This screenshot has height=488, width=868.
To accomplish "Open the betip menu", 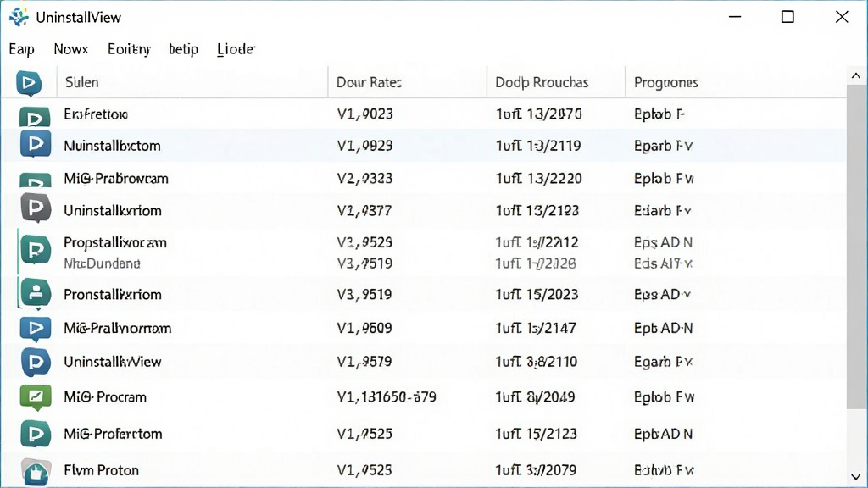I will pos(183,48).
